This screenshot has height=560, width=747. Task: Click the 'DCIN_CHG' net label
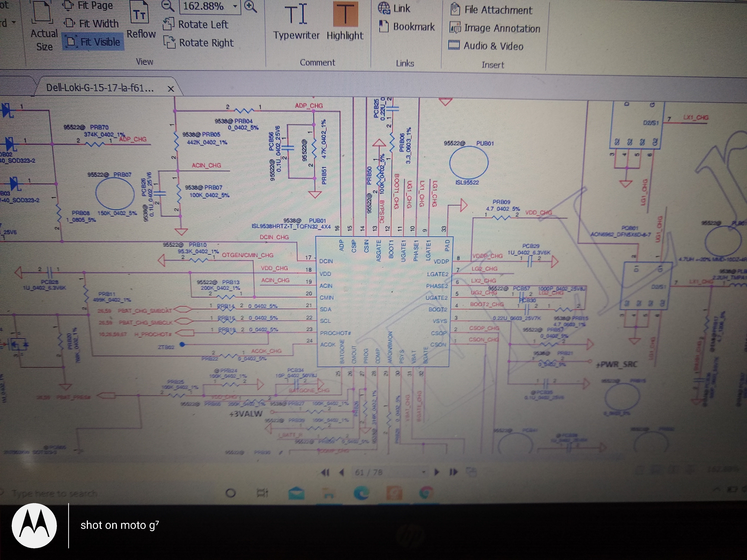click(274, 237)
